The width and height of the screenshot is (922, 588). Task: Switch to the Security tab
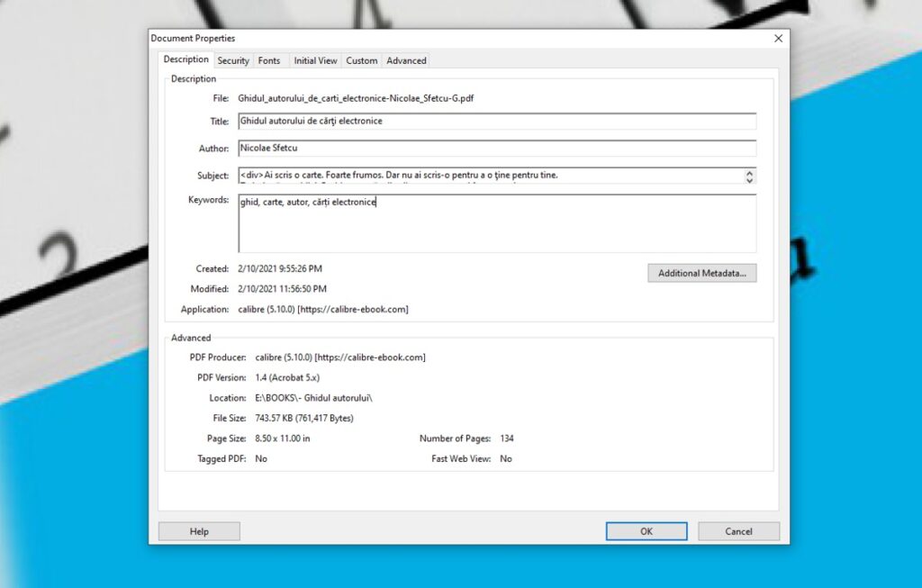coord(233,60)
